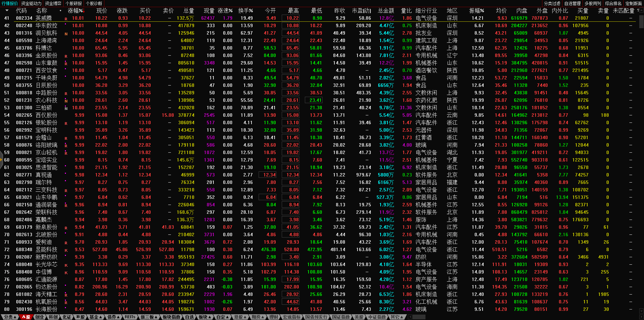Screen dimensions: 644x320
Task: Select the 山东华鹏 stock row
Action: 47,197
